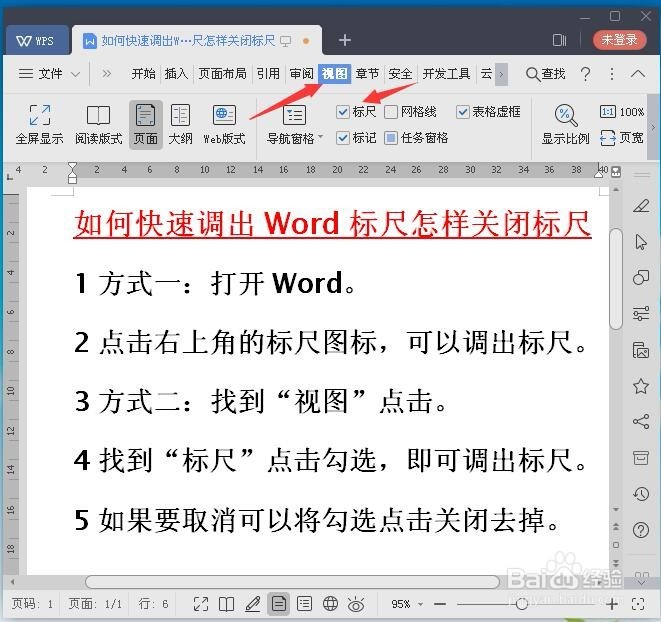This screenshot has height=622, width=661.
Task: Click the WPS home button
Action: pos(37,40)
